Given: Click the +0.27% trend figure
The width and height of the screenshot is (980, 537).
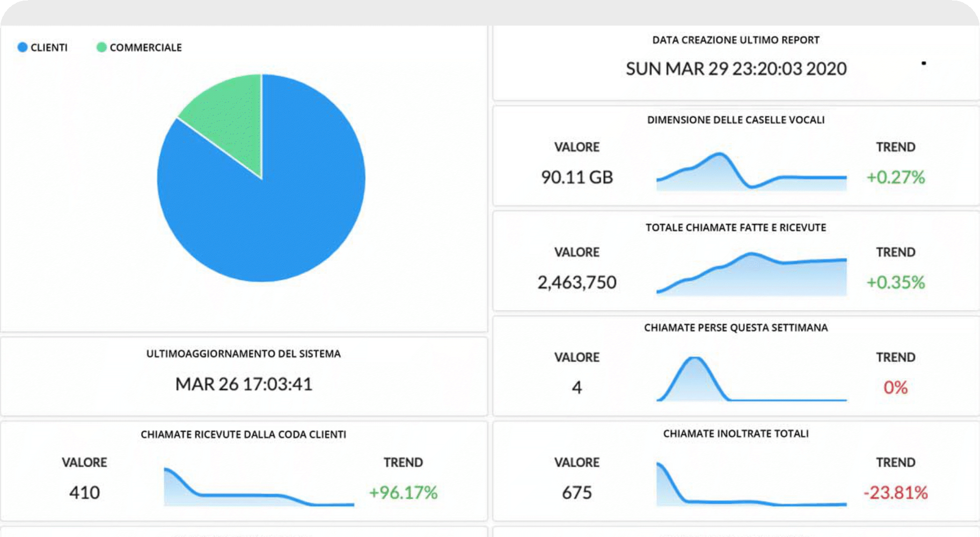Looking at the screenshot, I should (x=895, y=177).
